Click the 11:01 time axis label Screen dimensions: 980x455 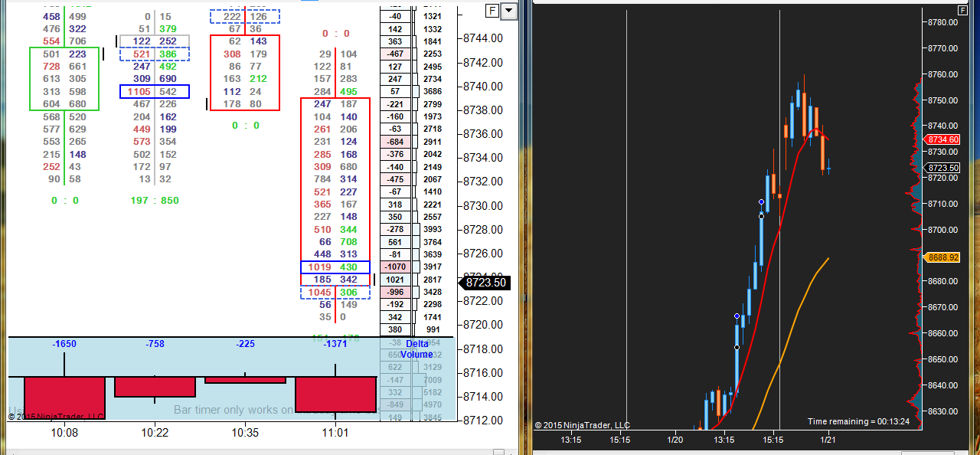pyautogui.click(x=335, y=433)
